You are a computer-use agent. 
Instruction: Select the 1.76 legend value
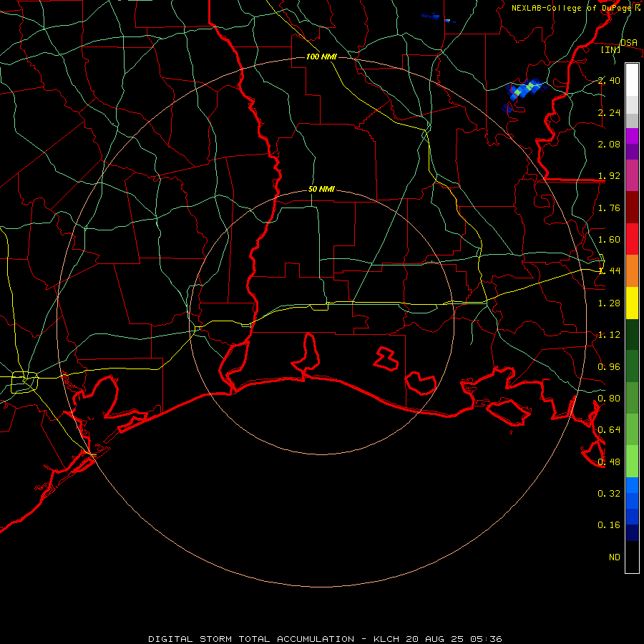coord(609,208)
